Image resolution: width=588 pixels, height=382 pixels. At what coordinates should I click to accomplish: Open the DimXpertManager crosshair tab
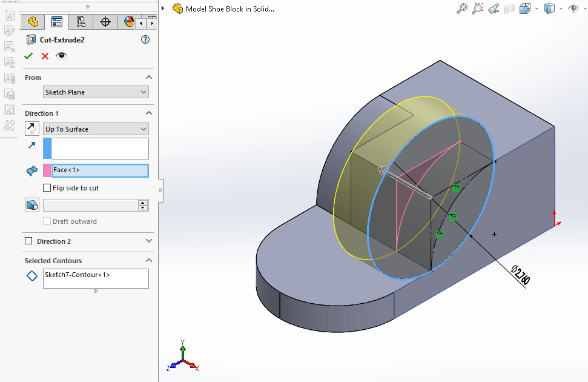pos(105,22)
